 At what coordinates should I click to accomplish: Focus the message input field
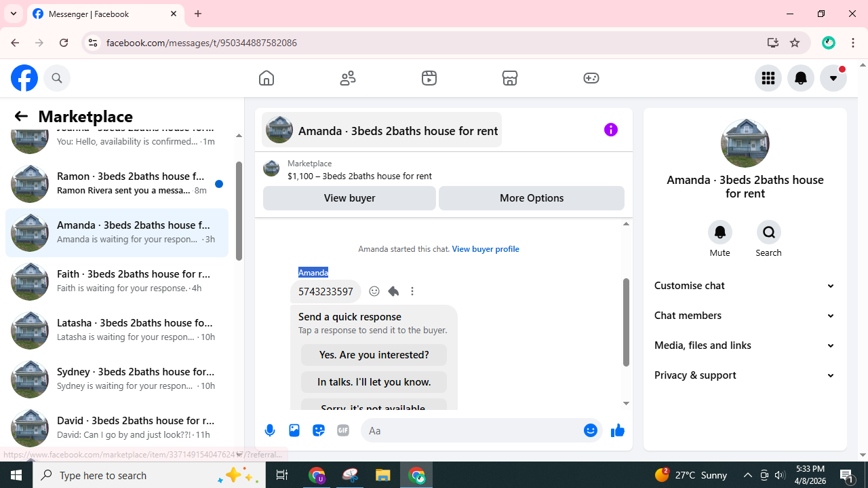click(x=472, y=430)
